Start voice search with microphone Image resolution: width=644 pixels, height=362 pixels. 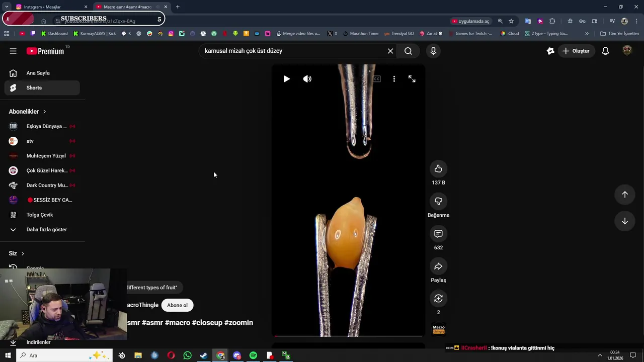click(433, 51)
